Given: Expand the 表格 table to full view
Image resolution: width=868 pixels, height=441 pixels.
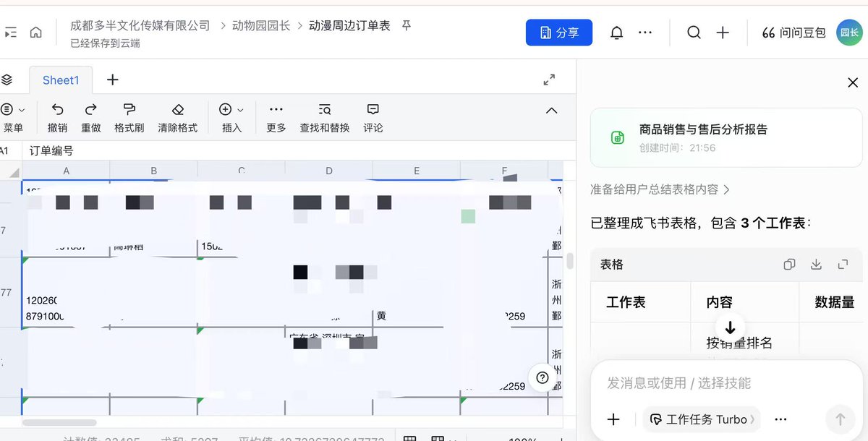Looking at the screenshot, I should pos(843,265).
